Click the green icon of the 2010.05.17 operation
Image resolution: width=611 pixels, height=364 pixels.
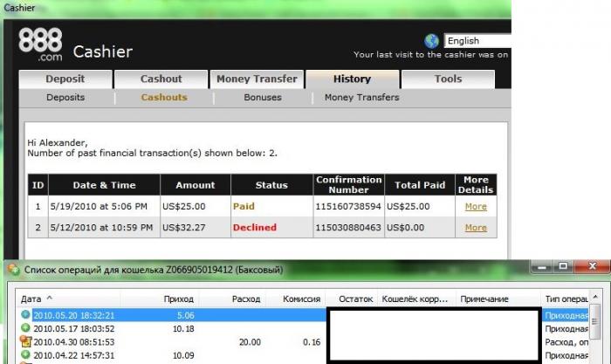point(25,327)
